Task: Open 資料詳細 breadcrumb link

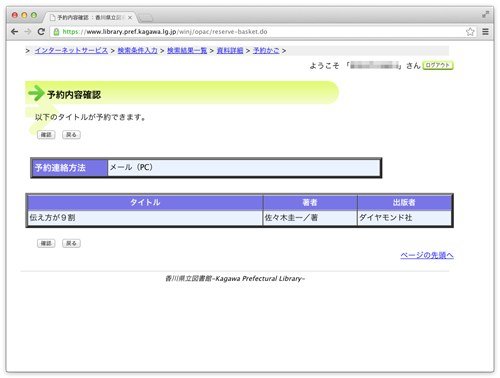Action: tap(230, 50)
